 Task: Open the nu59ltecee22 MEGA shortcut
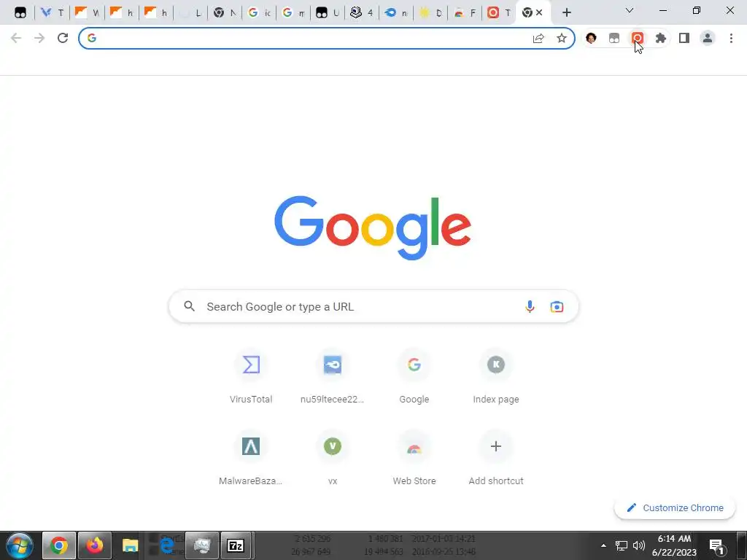click(333, 378)
